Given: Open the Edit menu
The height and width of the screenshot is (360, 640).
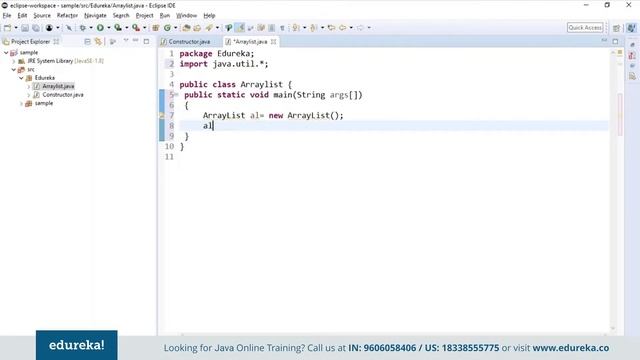Looking at the screenshot, I should pos(22,16).
